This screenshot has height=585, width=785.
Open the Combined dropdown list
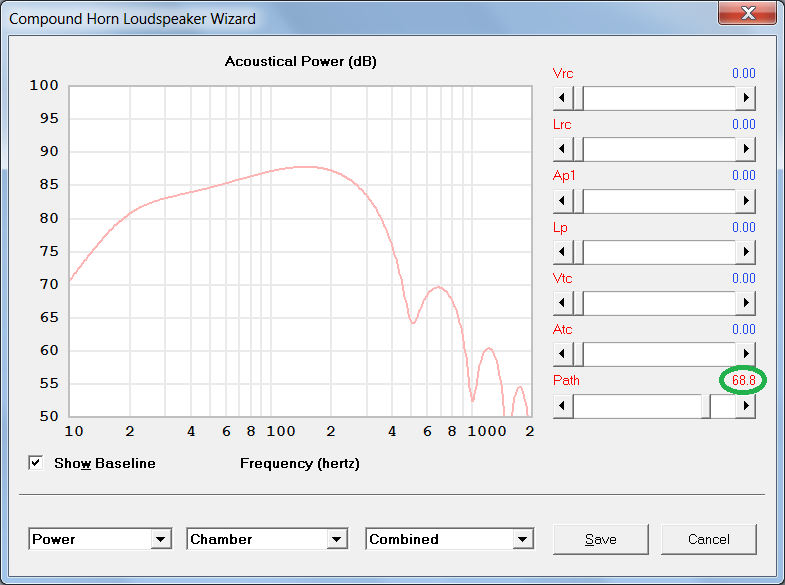(x=523, y=539)
